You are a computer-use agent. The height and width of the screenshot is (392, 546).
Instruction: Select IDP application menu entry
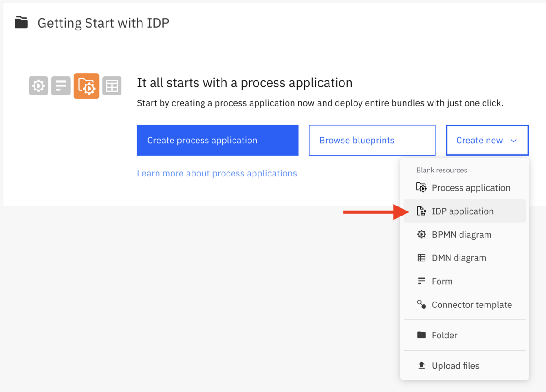pyautogui.click(x=465, y=211)
